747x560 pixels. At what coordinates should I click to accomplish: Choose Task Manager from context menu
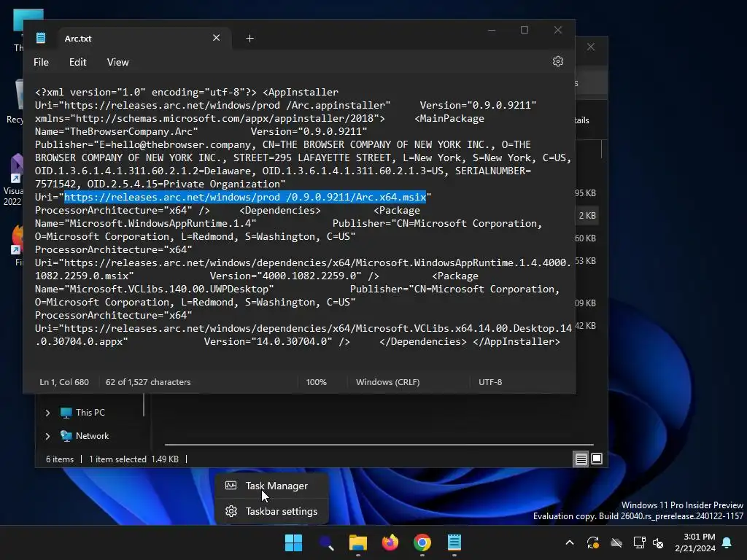pos(271,486)
